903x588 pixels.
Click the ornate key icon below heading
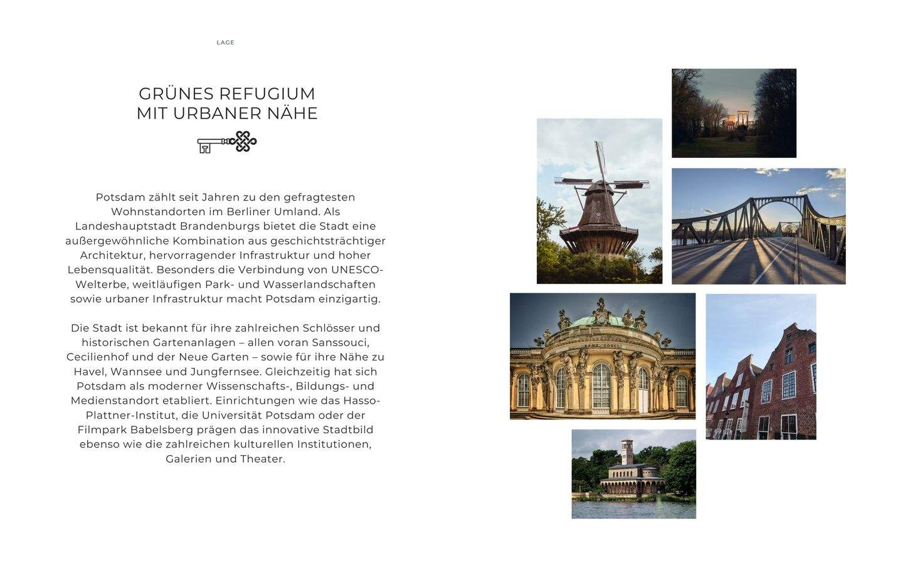click(226, 142)
